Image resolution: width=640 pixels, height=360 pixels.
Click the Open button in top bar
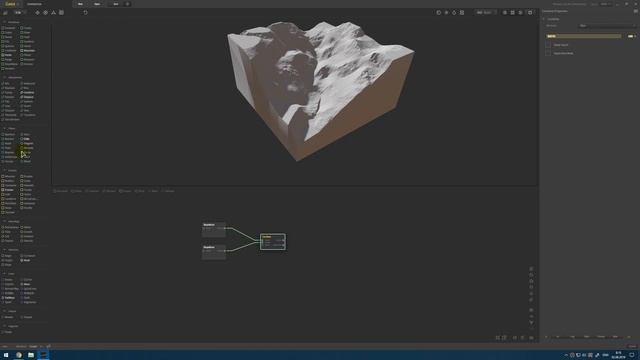(x=97, y=4)
